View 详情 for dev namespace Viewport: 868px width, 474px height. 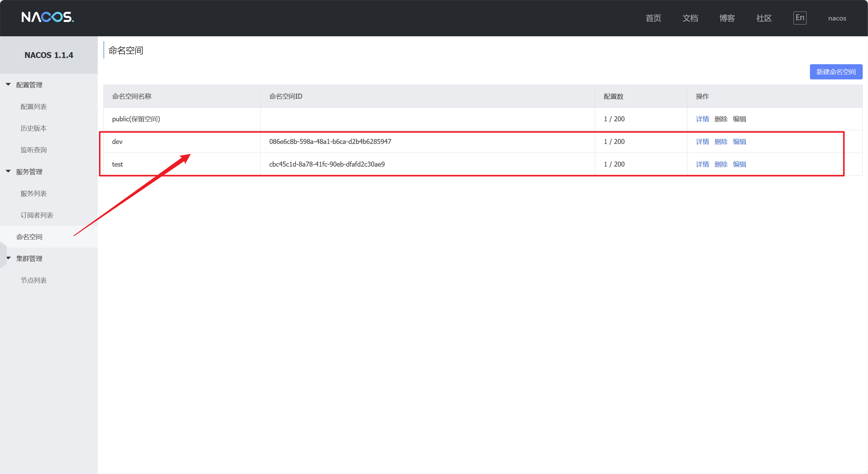click(702, 141)
